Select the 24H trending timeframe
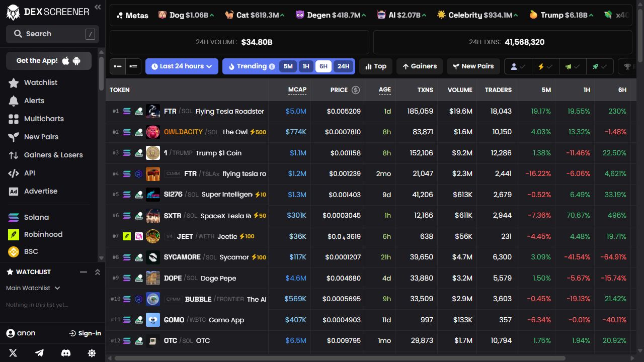The image size is (644, 362). click(x=343, y=66)
